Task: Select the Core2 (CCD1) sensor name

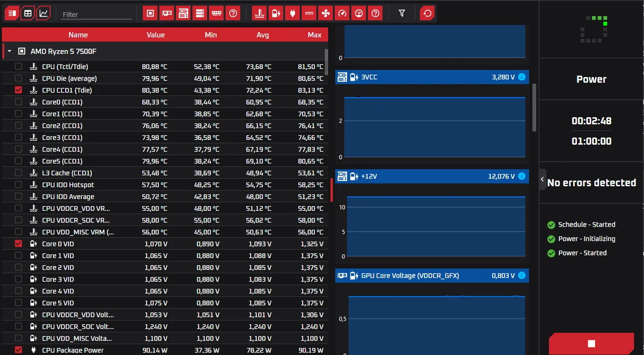Action: 62,126
